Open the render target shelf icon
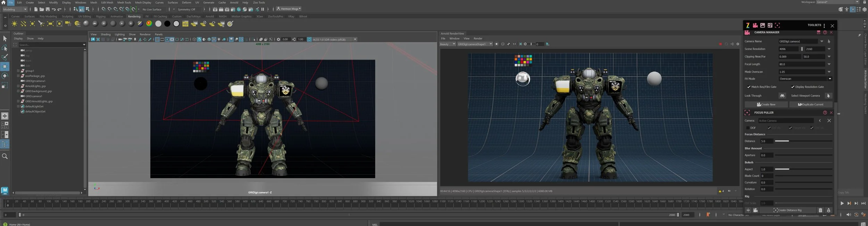 (230, 24)
